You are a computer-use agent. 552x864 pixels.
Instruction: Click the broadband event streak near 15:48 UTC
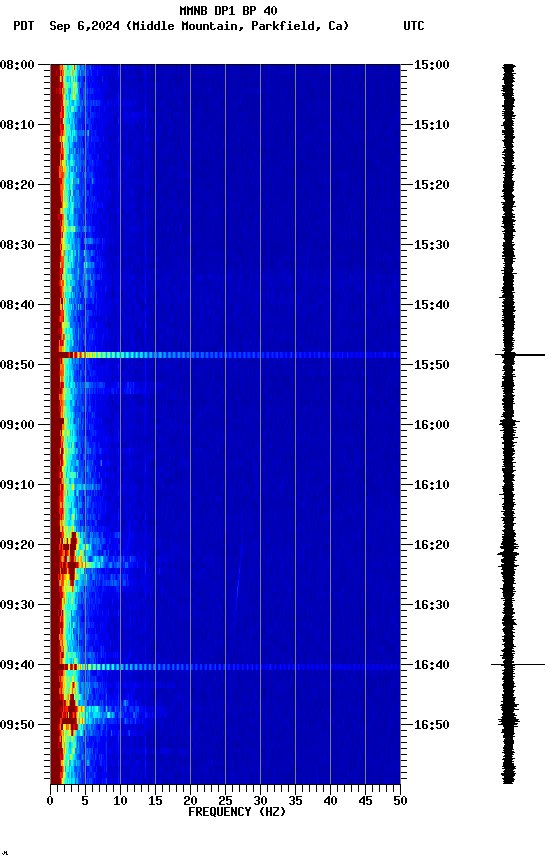(x=225, y=355)
